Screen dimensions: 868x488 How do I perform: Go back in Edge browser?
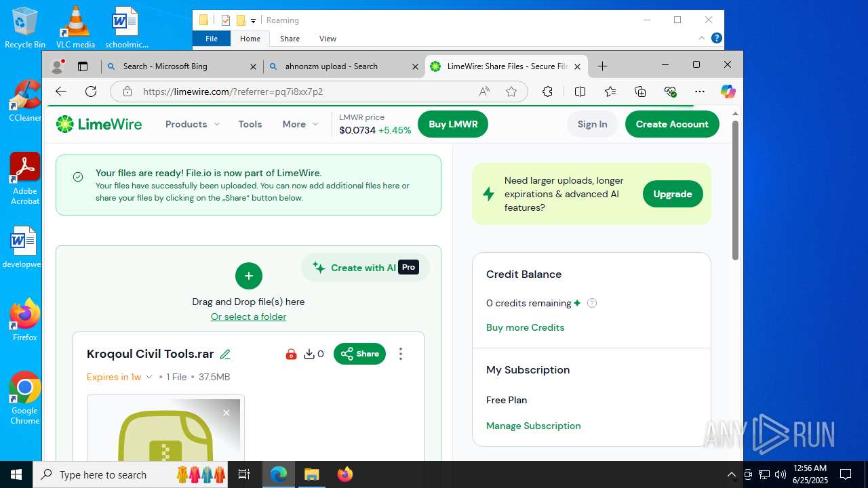61,91
